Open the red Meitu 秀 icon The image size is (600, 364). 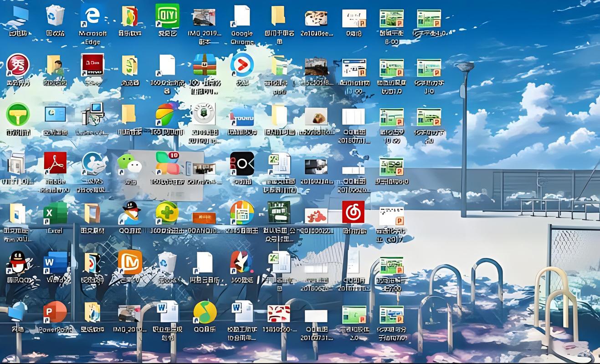pyautogui.click(x=18, y=65)
